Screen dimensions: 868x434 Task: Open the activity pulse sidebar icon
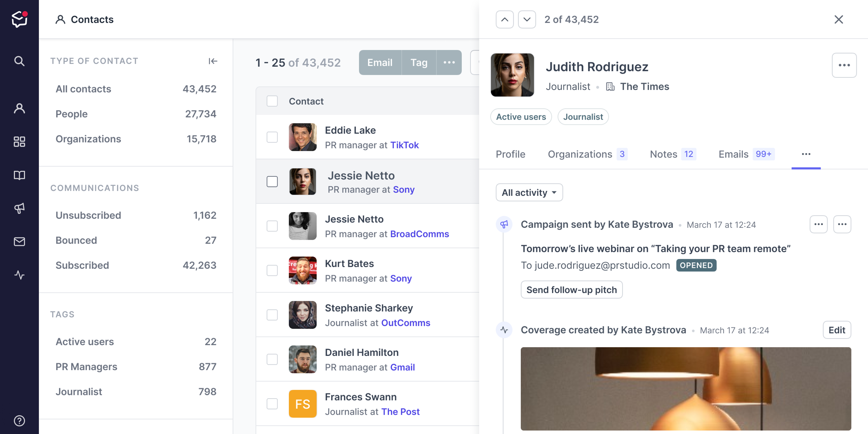coord(19,275)
